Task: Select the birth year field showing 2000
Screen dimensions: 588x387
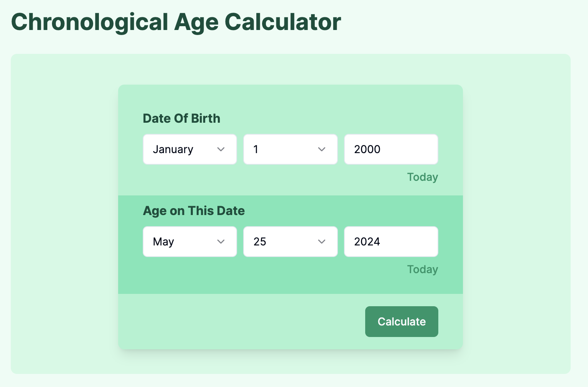Action: (x=391, y=149)
